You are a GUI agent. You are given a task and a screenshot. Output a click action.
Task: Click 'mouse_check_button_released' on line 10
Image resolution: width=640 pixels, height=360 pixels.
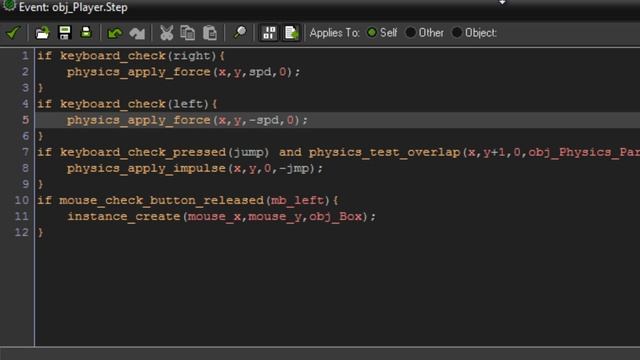tap(162, 200)
